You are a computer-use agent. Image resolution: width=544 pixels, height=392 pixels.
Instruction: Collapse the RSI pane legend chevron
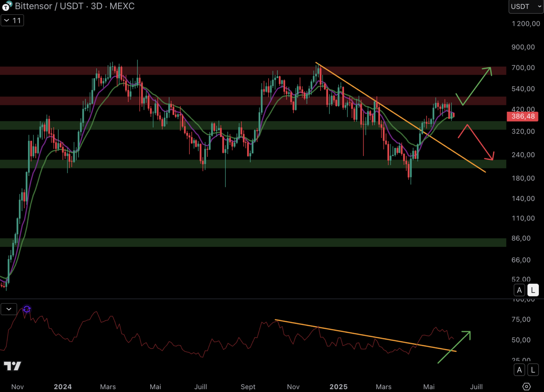(x=9, y=309)
